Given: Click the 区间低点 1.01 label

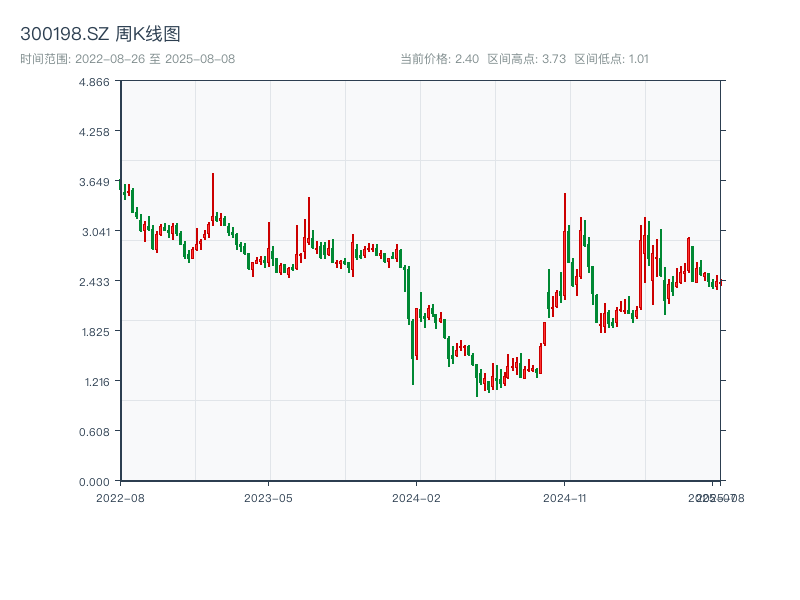Looking at the screenshot, I should pyautogui.click(x=611, y=59).
